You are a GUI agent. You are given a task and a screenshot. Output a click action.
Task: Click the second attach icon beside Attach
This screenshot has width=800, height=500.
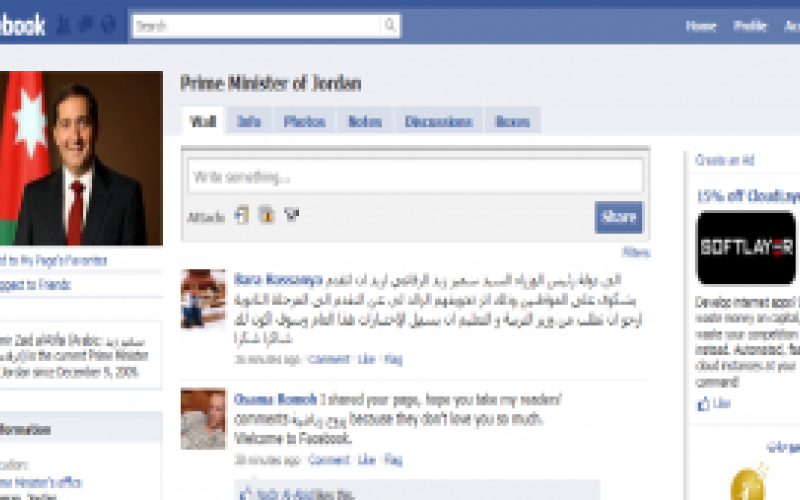tap(266, 215)
